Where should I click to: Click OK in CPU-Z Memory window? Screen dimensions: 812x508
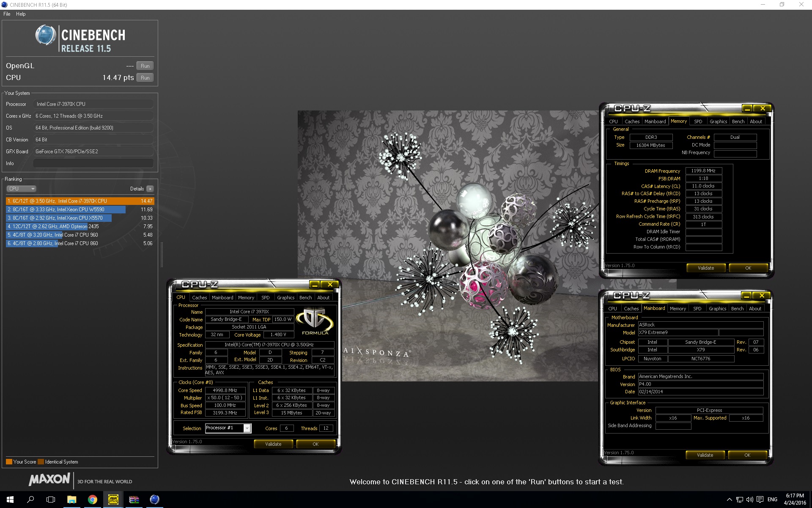click(748, 268)
